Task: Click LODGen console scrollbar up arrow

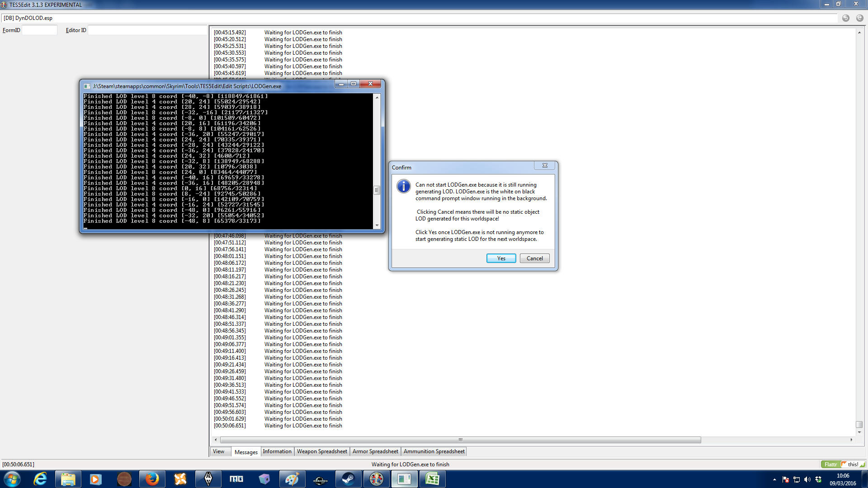Action: (x=377, y=97)
